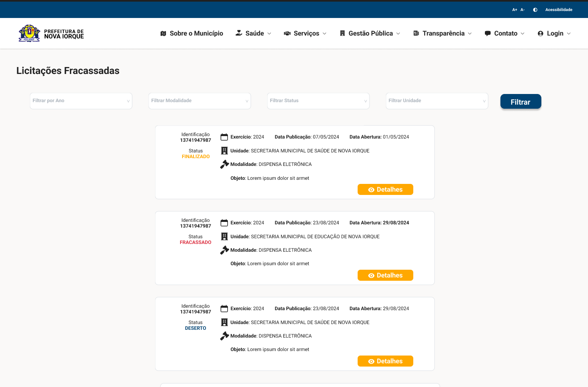Viewport: 588px width, 387px height.
Task: Decrease font size with A- icon
Action: 523,10
